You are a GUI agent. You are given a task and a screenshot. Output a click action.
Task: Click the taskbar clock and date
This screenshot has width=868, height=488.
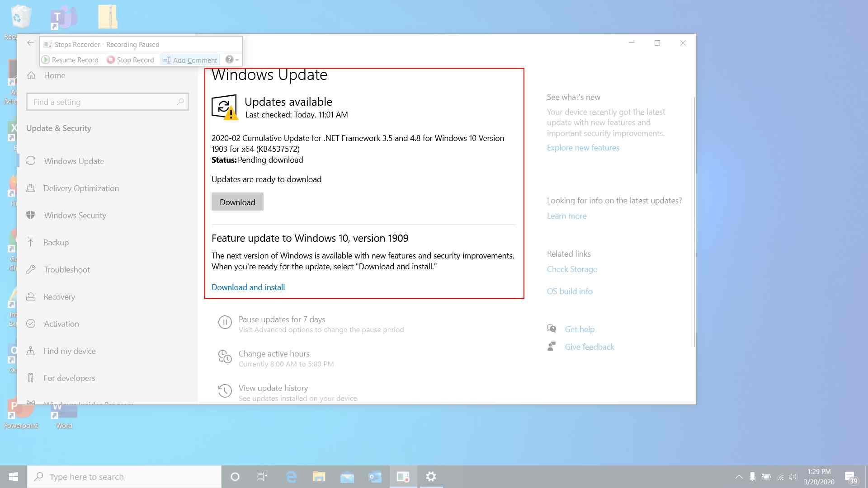coord(819,477)
